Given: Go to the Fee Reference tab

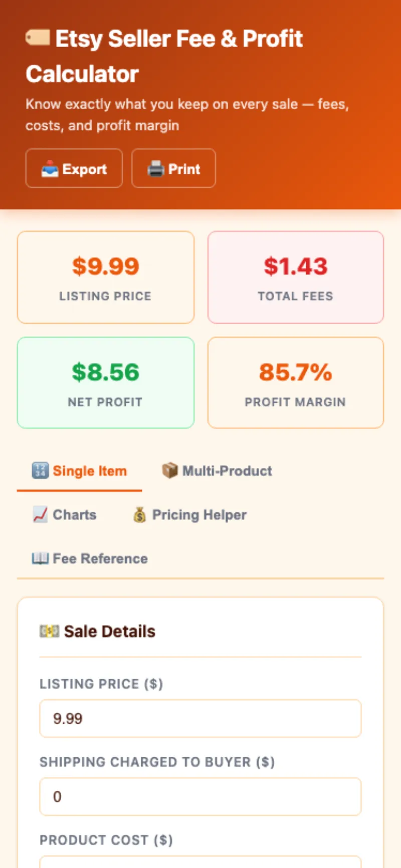Looking at the screenshot, I should click(x=90, y=558).
